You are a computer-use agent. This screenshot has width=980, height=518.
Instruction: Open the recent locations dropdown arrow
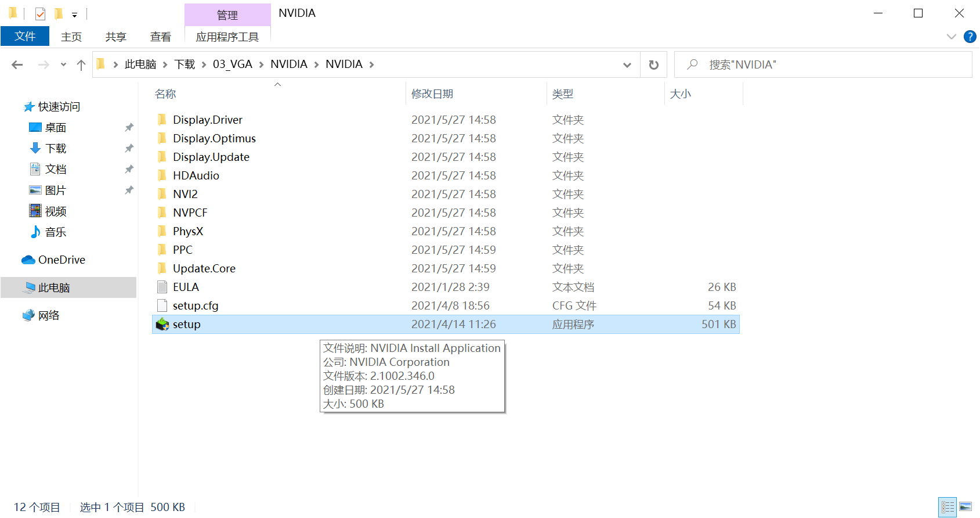(63, 65)
